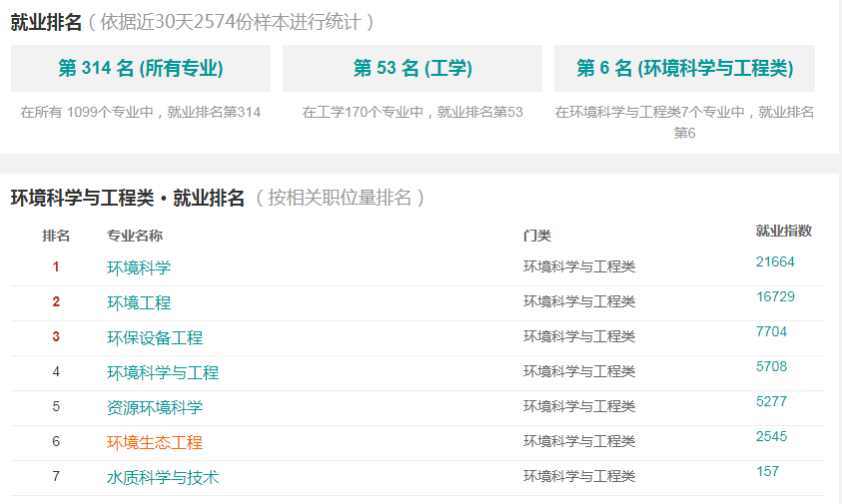Click the 专业名称 column header
The height and width of the screenshot is (504, 842).
[135, 236]
